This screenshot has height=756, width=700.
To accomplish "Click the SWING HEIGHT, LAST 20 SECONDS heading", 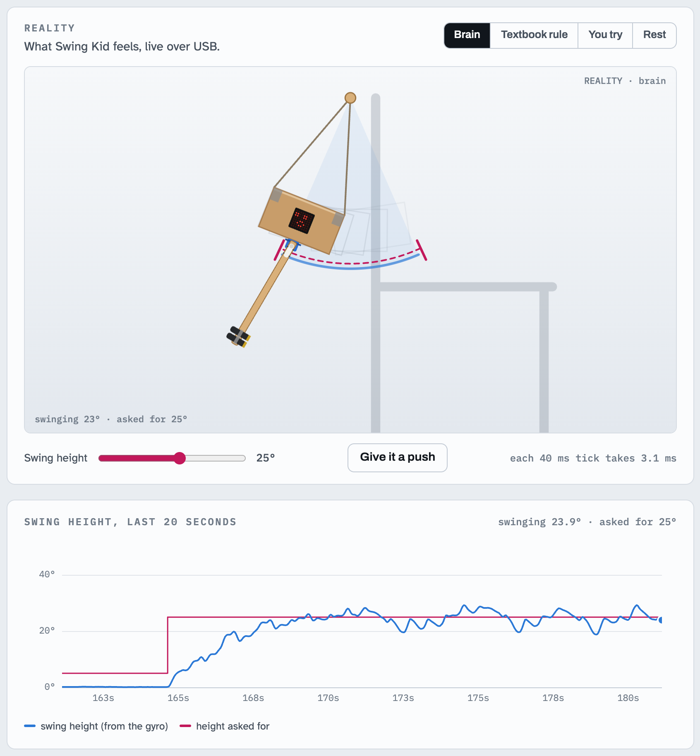I will tap(130, 522).
